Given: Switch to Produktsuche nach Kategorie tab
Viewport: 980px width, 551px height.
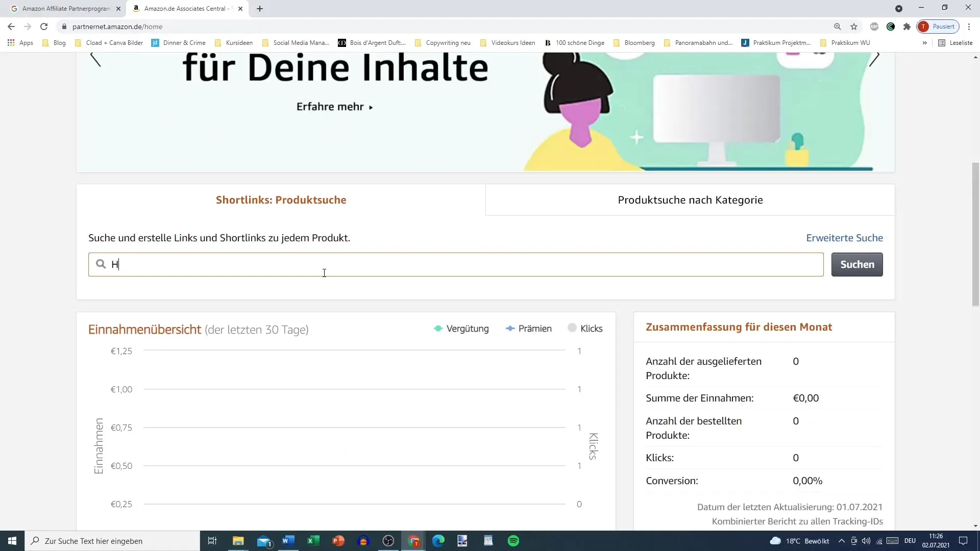Looking at the screenshot, I should point(690,200).
